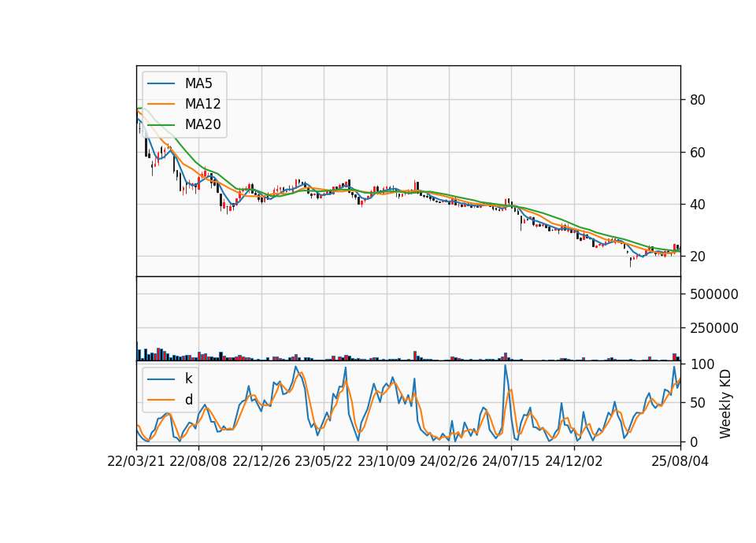The image size is (756, 543).
Task: Click the d legend label in KD panel
Action: 188,400
